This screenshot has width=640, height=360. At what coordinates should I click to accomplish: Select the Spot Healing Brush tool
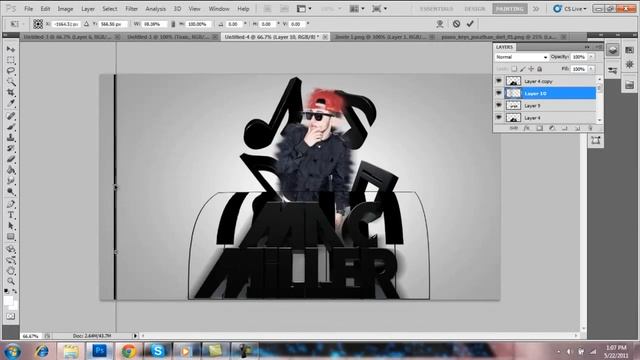(x=11, y=116)
